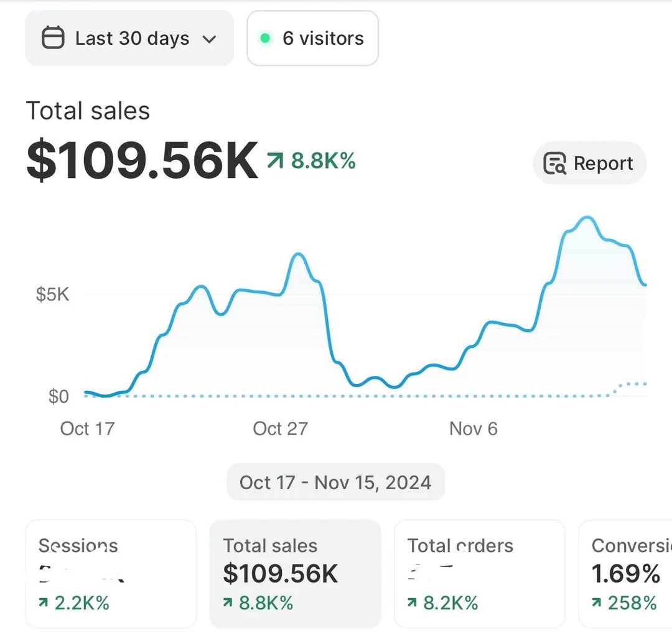Click the Oct 17 - Nov 15, 2024 date pill
Viewport: 672px width, 633px height.
(x=335, y=482)
